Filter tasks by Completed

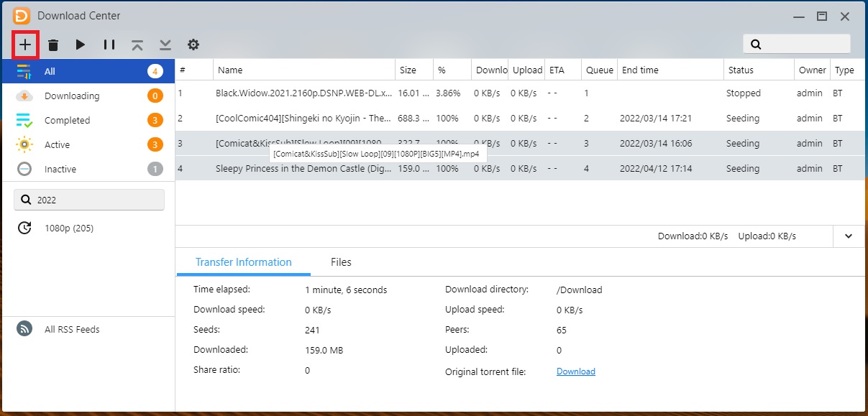pos(88,120)
